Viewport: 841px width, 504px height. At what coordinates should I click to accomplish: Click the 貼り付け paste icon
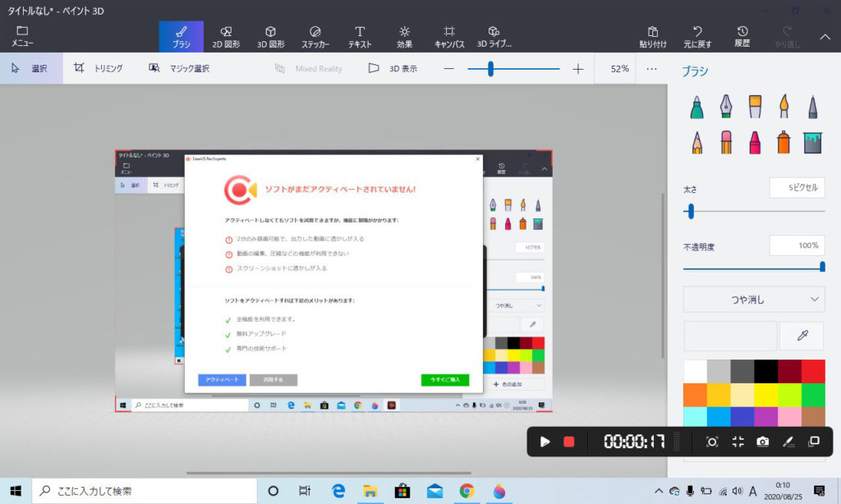point(653,36)
